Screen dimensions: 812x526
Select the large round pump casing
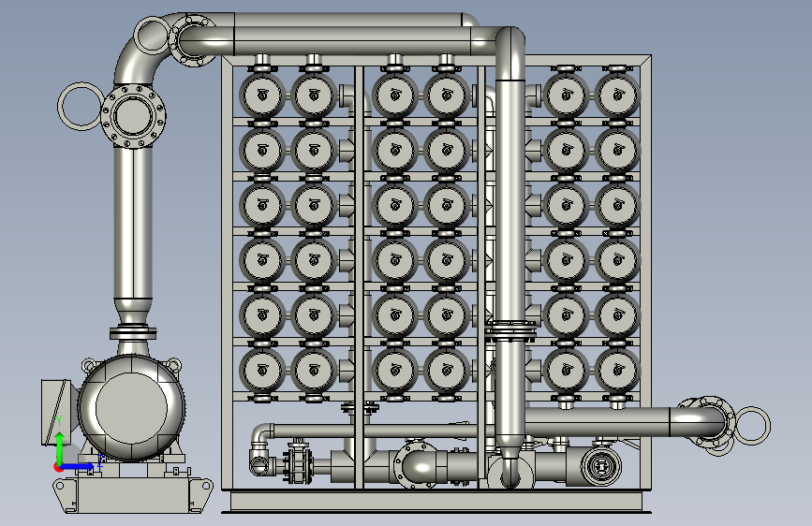(x=131, y=408)
